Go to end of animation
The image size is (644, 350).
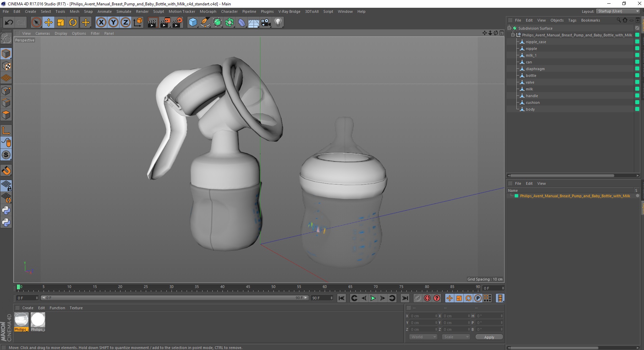405,298
